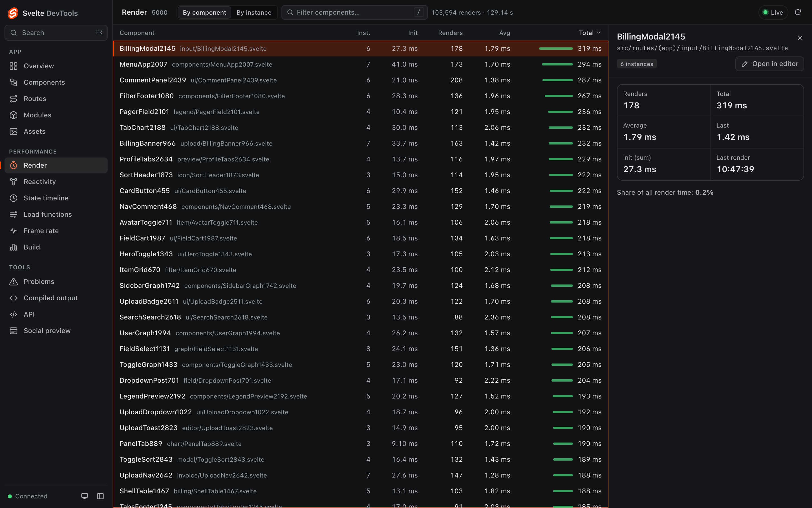Select the Components tree icon
Image resolution: width=812 pixels, height=508 pixels.
coord(14,82)
